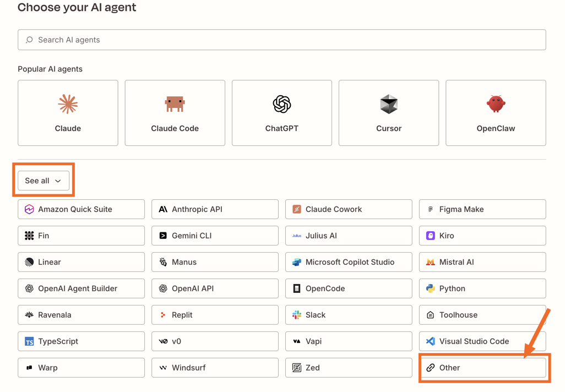Screen dimensions: 565x392
Task: Click the 'Choose your AI agent' heading
Action: click(x=77, y=7)
